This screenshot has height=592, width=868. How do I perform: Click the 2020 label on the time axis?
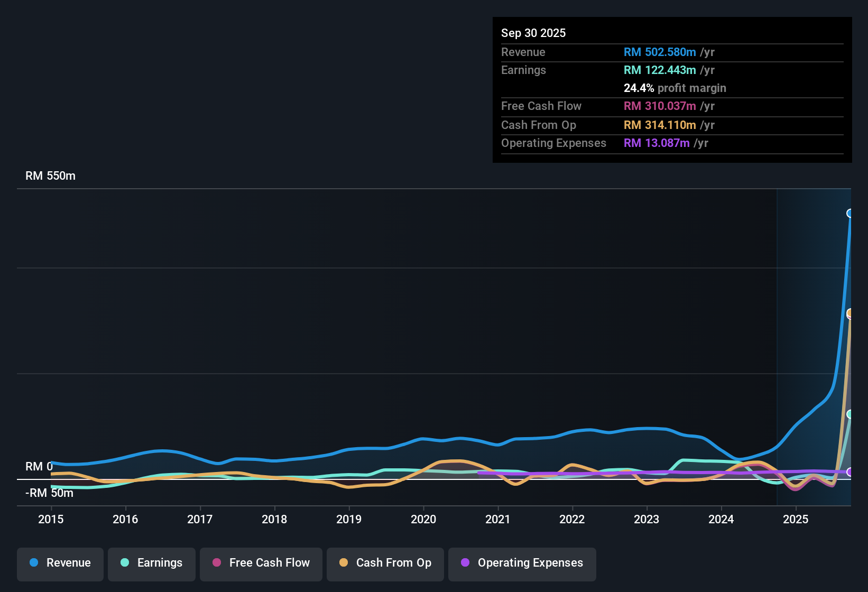point(423,520)
